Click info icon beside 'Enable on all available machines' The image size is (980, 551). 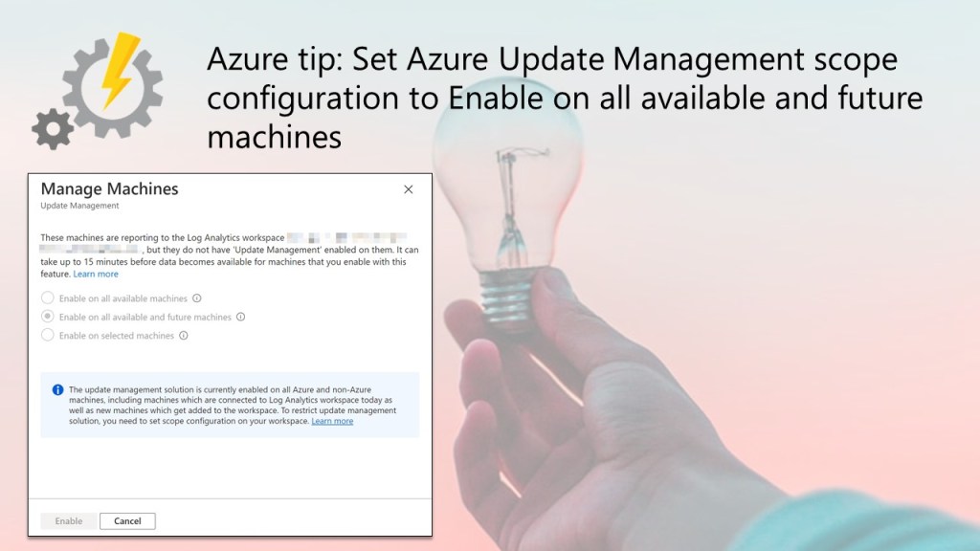(x=197, y=298)
